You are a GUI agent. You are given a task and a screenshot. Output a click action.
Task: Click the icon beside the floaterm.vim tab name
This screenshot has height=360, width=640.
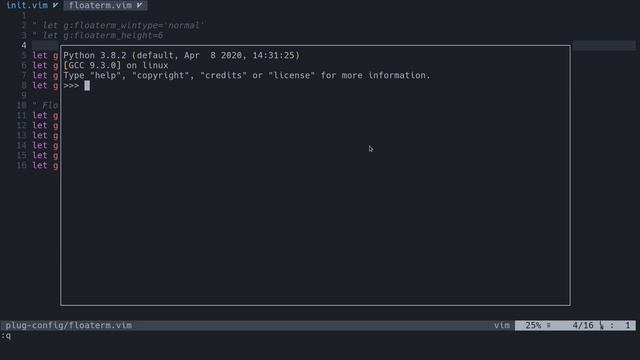click(140, 5)
